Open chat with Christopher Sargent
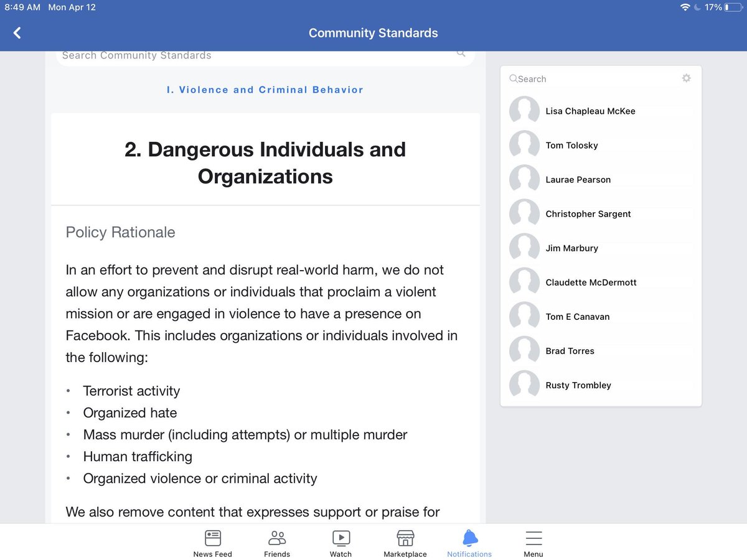Viewport: 747px width, 560px height. click(x=601, y=214)
